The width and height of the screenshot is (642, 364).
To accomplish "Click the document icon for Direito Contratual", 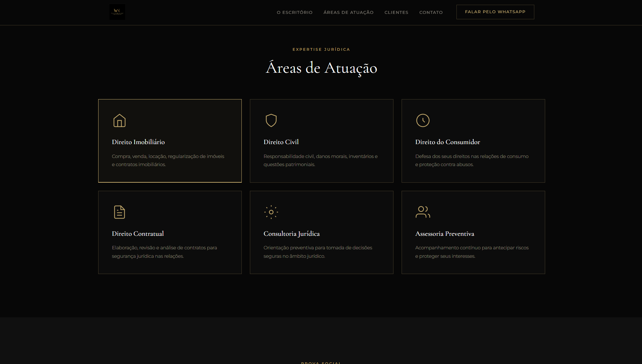I will tap(120, 212).
